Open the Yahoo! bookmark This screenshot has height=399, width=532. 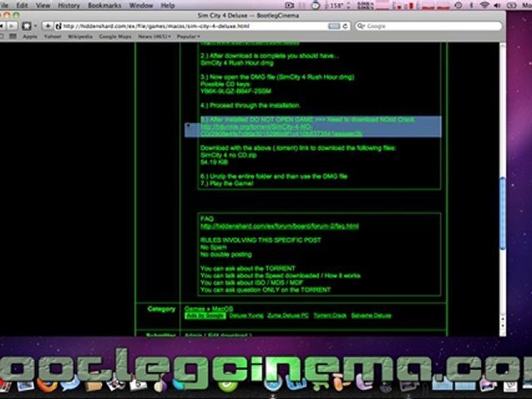pyautogui.click(x=52, y=37)
